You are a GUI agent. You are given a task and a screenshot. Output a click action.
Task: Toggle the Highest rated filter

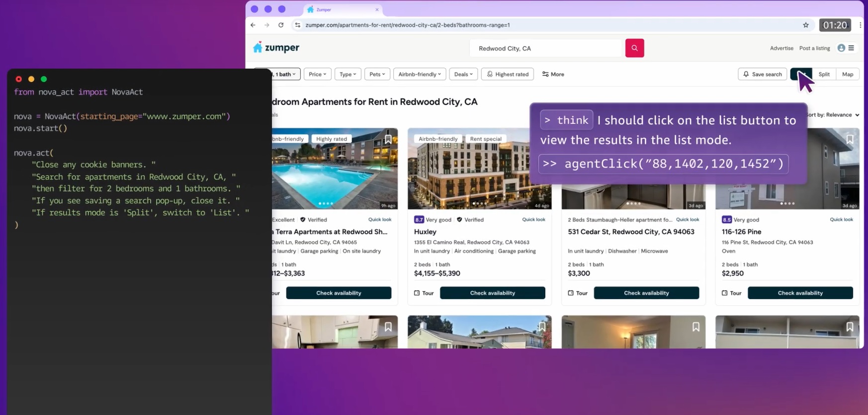pos(508,74)
